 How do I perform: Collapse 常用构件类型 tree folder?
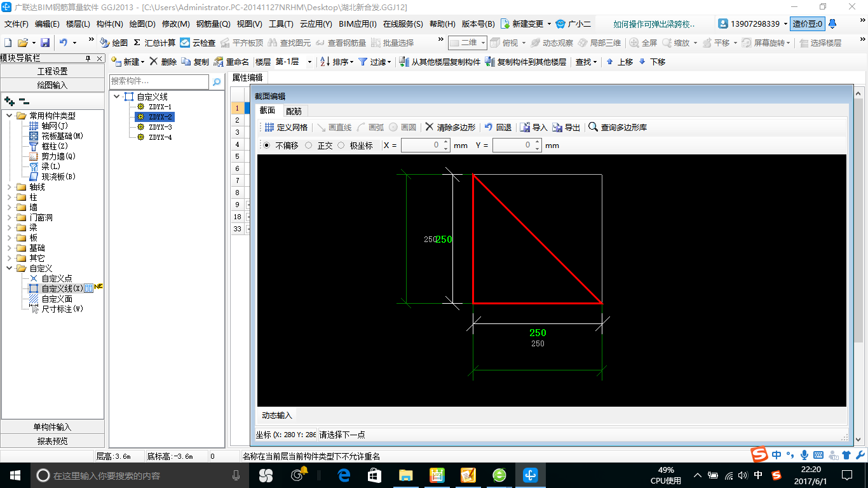coord(10,116)
